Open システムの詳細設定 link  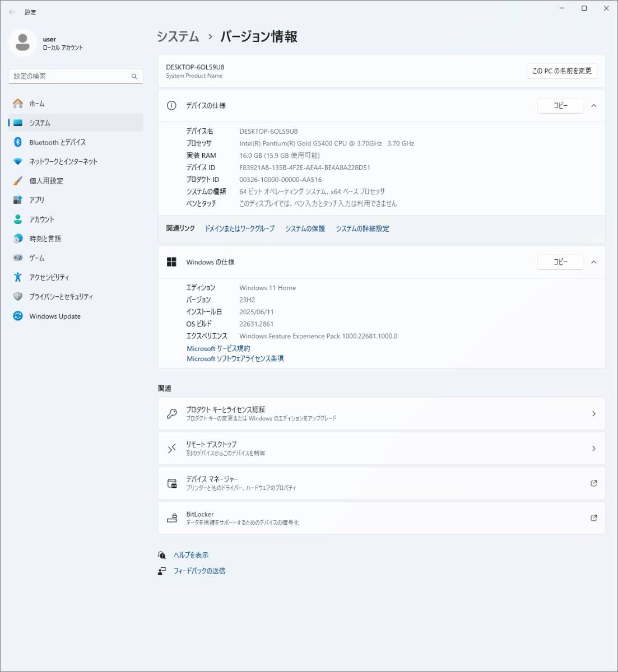[363, 228]
